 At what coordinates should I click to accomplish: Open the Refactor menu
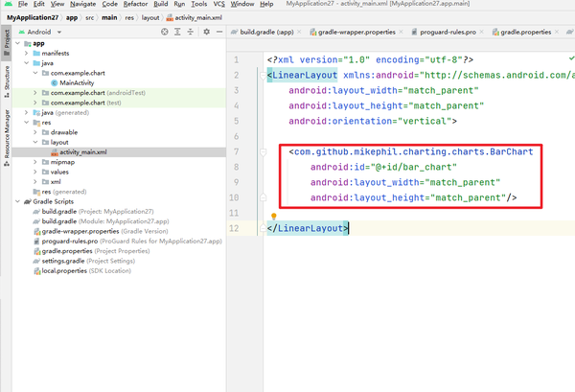point(135,4)
